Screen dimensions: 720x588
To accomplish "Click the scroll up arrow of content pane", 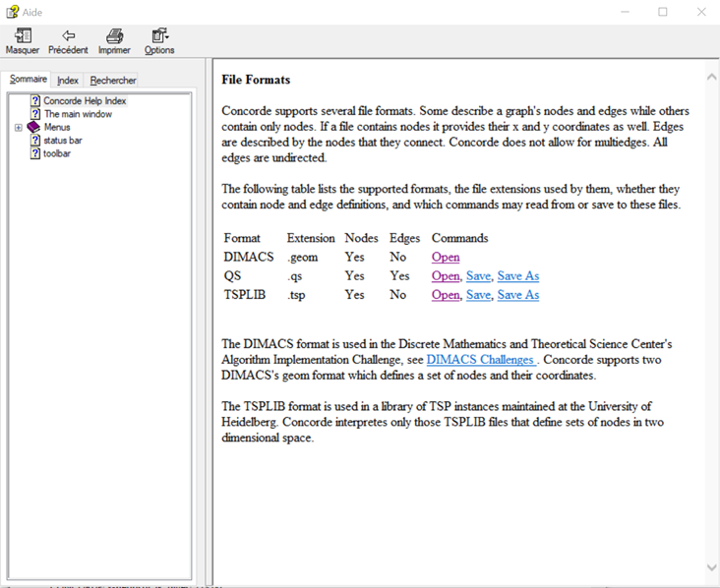I will point(711,77).
